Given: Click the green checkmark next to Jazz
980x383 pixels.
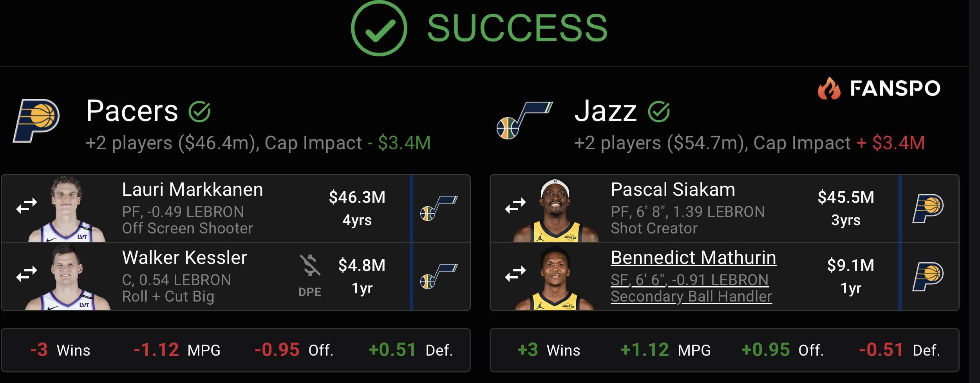Looking at the screenshot, I should pos(659,112).
